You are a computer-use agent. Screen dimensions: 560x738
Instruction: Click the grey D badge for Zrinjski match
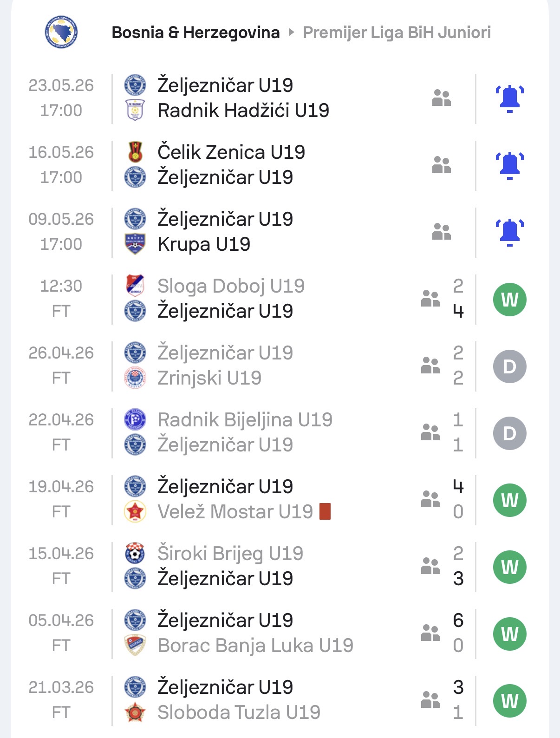(509, 366)
